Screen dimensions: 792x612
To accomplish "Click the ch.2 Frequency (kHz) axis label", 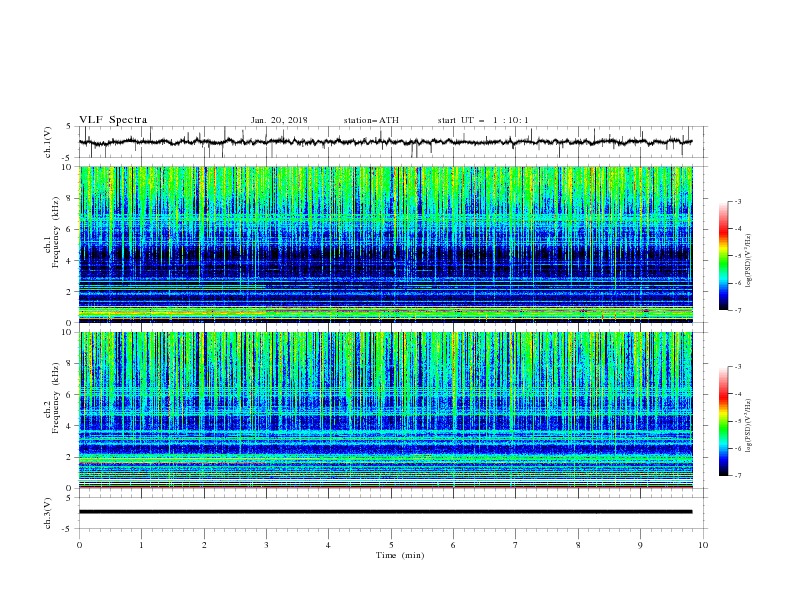I will coord(52,410).
